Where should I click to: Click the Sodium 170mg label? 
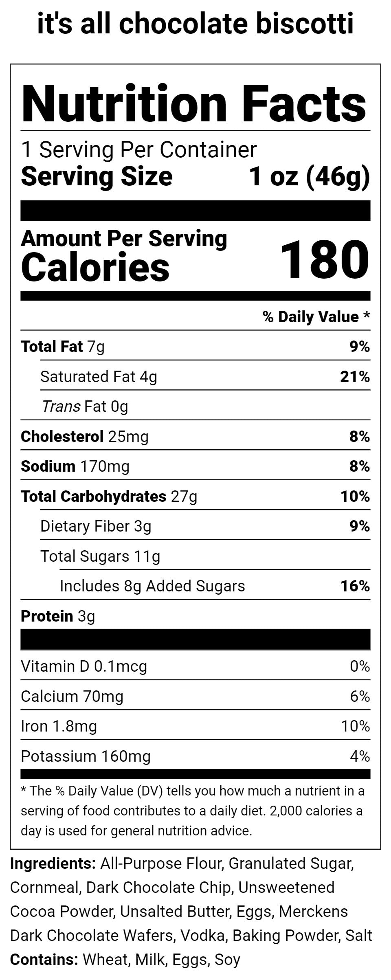pyautogui.click(x=75, y=466)
